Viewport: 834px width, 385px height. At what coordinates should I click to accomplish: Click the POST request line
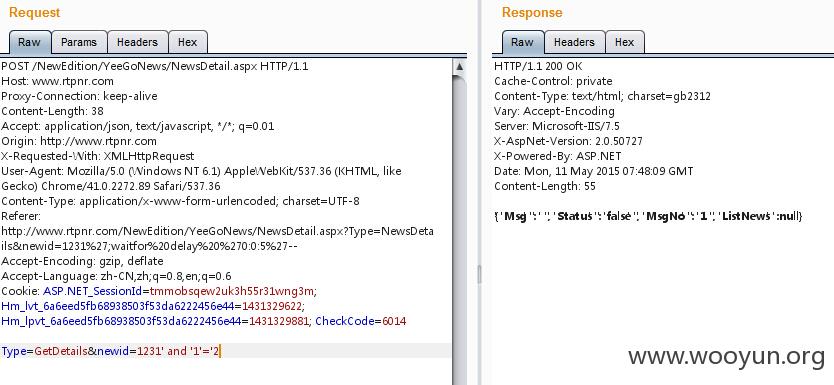coord(155,66)
